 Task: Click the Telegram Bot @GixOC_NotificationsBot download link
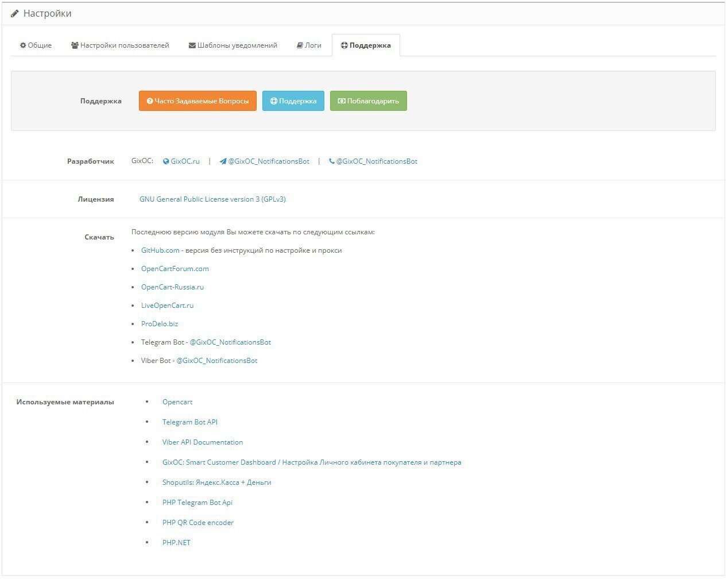click(230, 342)
